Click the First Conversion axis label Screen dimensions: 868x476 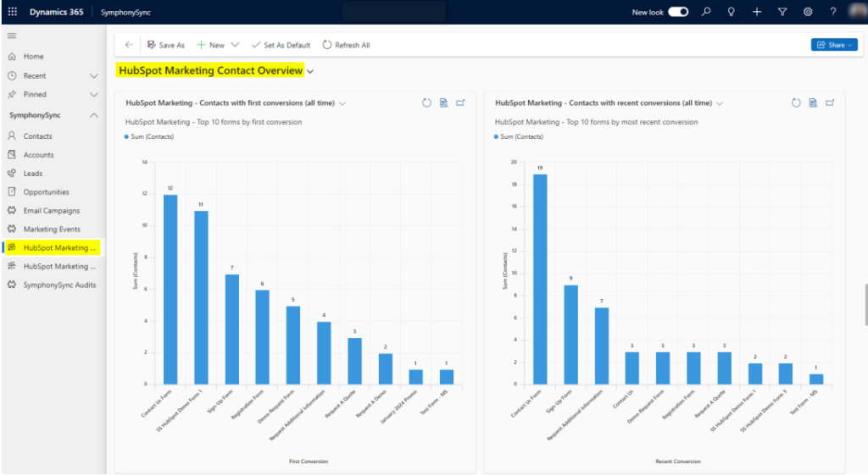coord(309,461)
